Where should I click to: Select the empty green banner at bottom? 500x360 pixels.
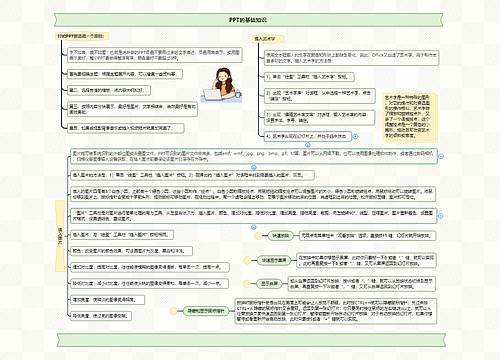[x=251, y=339]
